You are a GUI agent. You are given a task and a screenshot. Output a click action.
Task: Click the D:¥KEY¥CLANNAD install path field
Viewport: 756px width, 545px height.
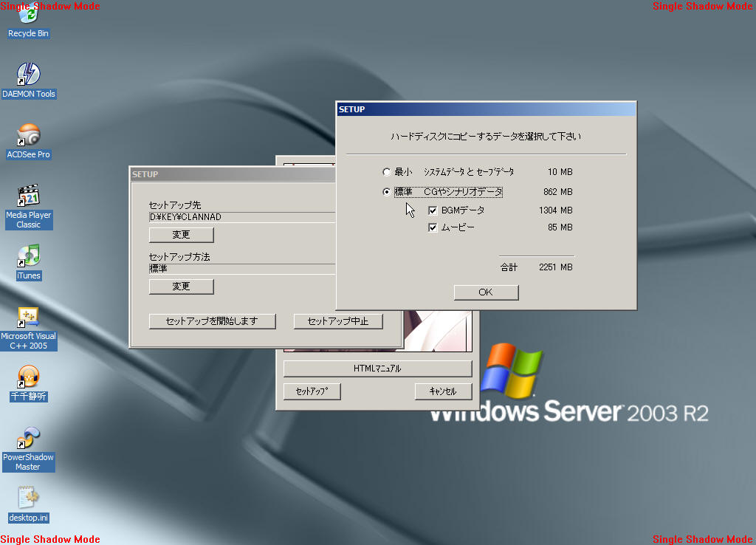(242, 217)
